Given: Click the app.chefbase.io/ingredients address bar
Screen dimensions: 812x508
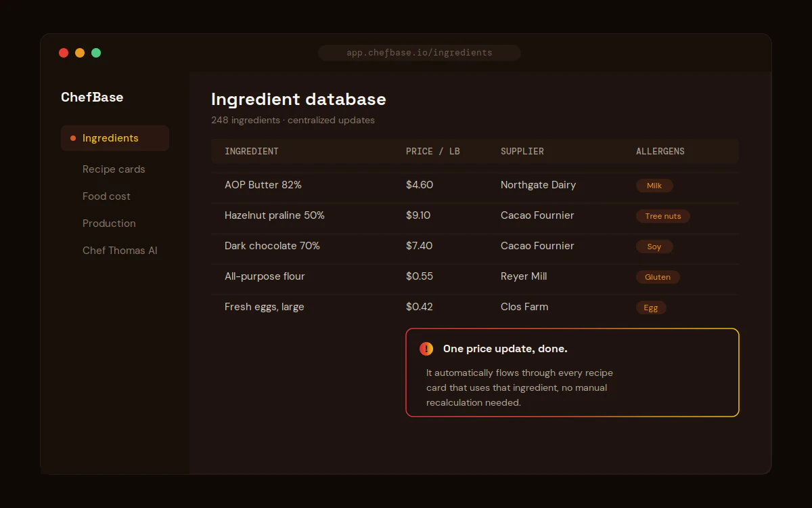Looking at the screenshot, I should coord(420,53).
